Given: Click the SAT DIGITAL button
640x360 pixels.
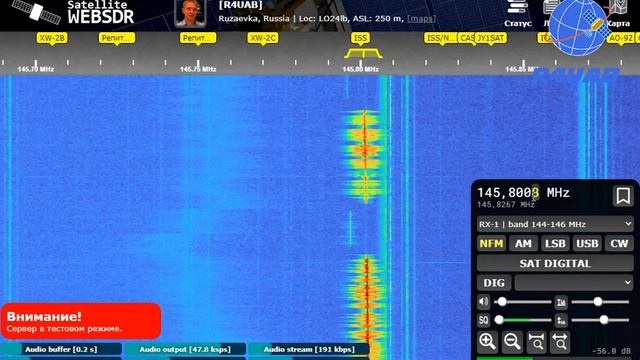Looking at the screenshot, I should pos(555,263).
